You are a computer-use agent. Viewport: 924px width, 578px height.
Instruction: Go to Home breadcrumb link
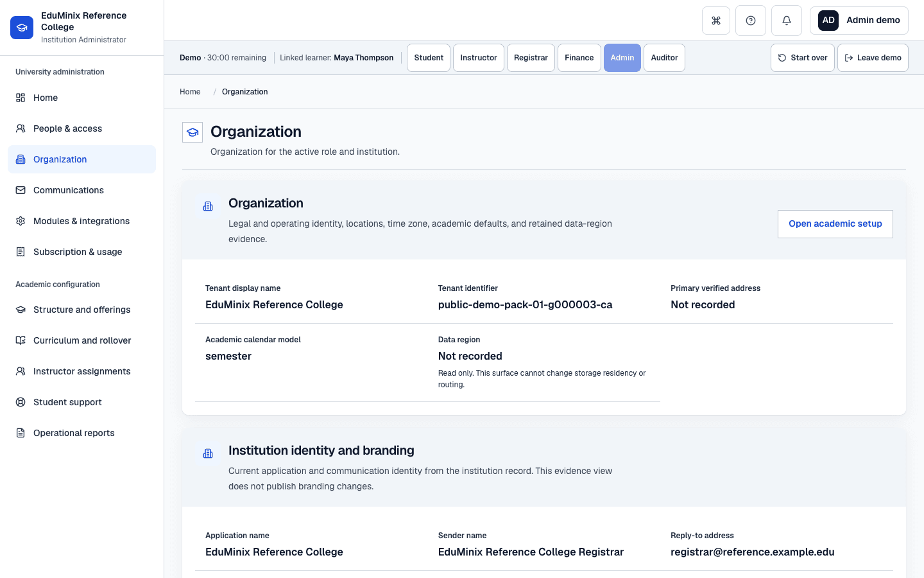coord(190,92)
